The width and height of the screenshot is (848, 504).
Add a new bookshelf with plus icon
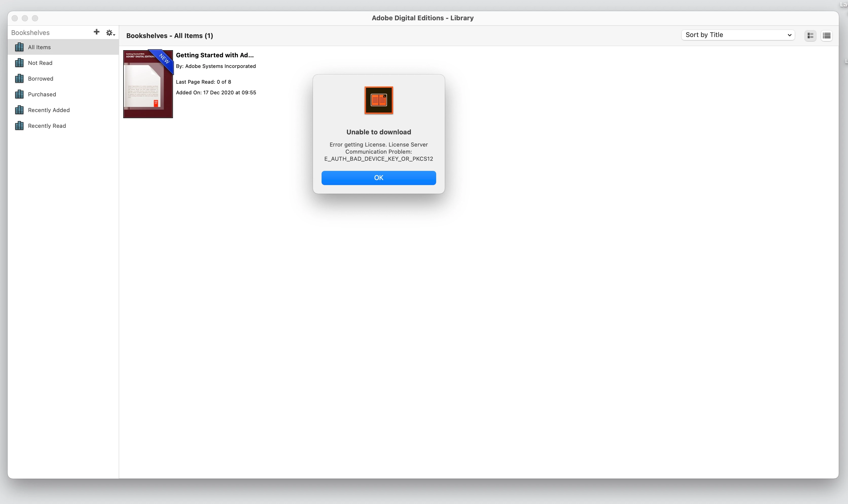[96, 32]
